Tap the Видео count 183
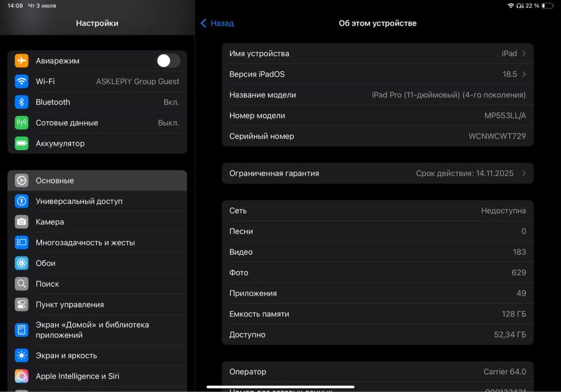Viewport: 561px width, 392px height. point(519,252)
